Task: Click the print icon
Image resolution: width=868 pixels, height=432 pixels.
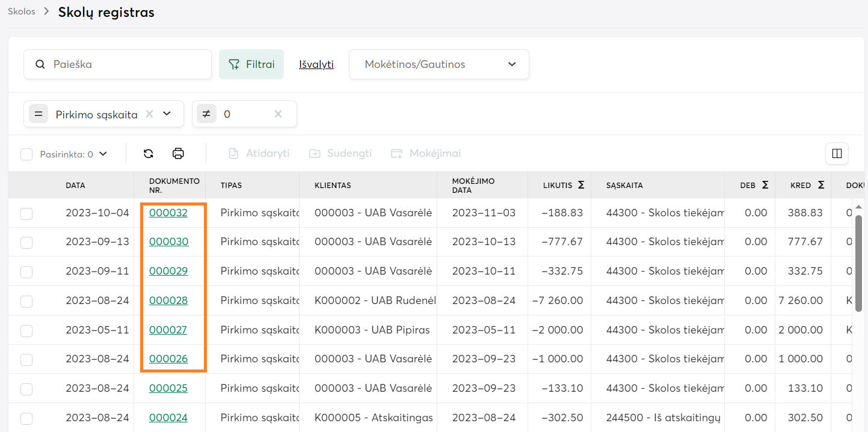Action: pos(178,154)
